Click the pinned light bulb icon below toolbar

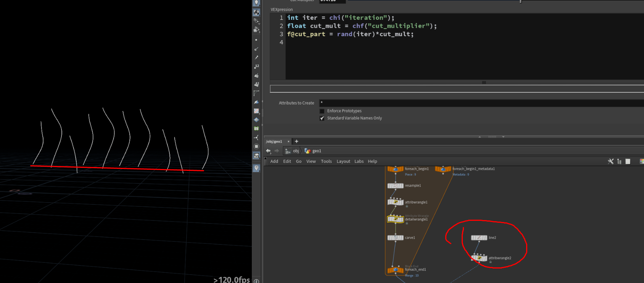(256, 168)
